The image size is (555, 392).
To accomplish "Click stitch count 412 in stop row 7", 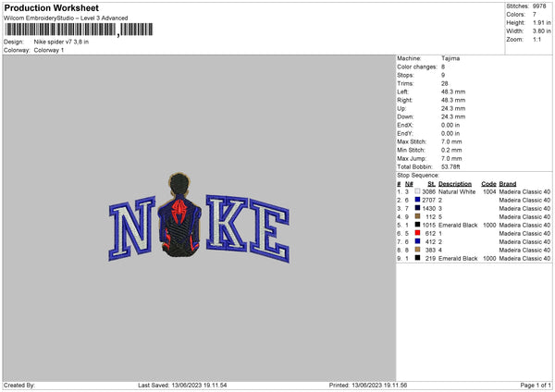I will click(430, 241).
